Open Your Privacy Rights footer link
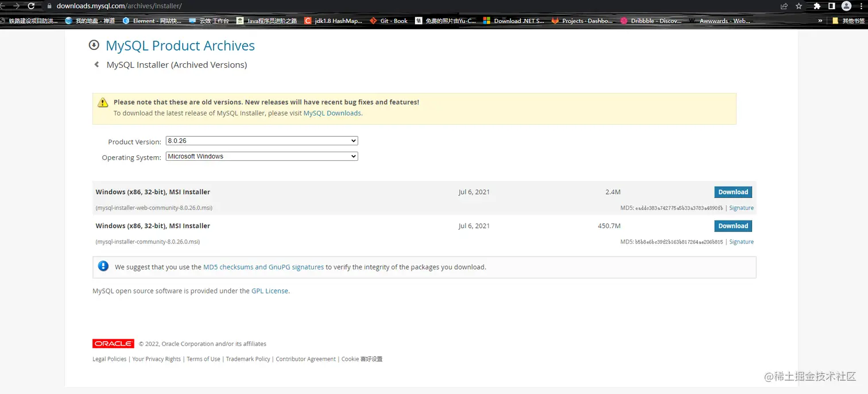The image size is (868, 394). point(157,359)
